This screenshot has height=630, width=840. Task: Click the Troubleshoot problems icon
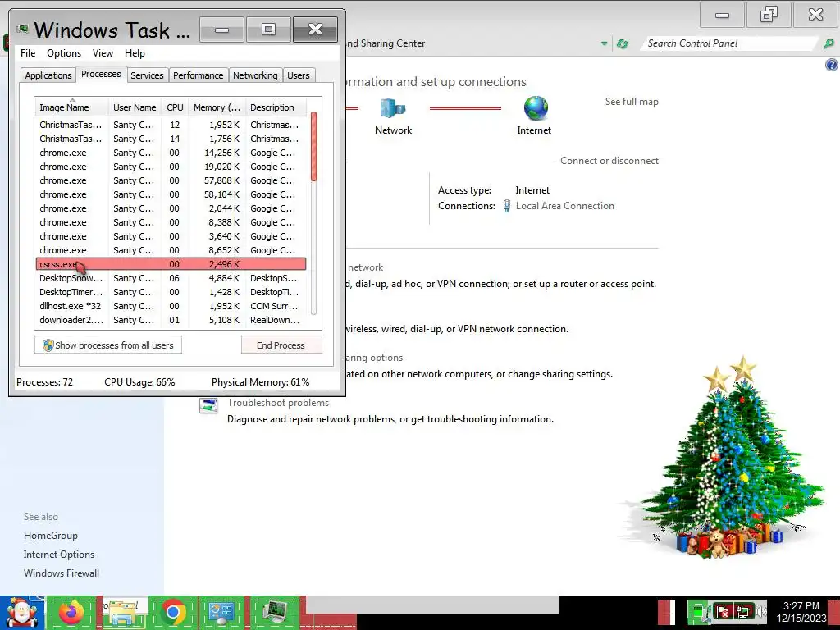coord(208,405)
